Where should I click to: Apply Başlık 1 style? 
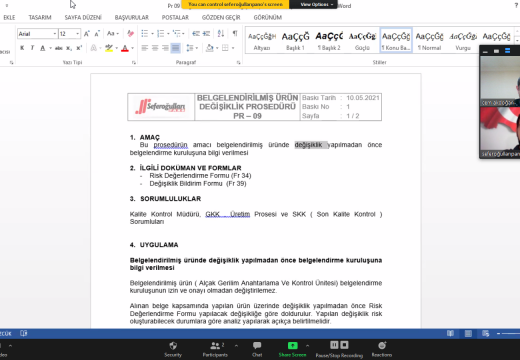(295, 41)
